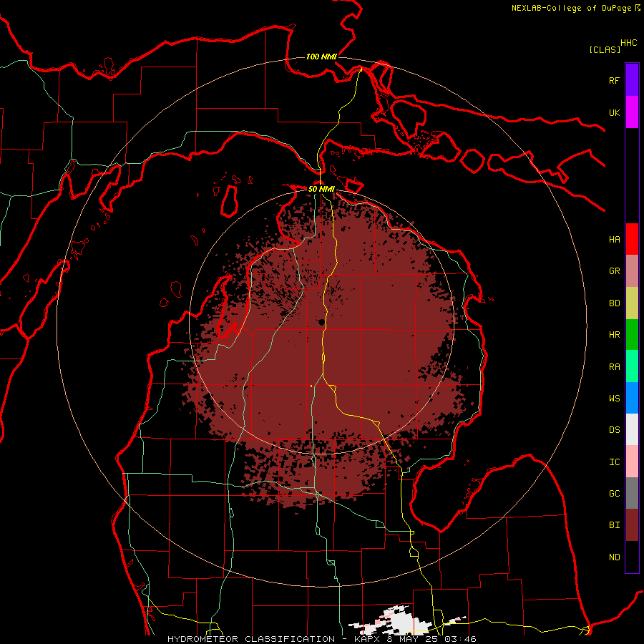Click the 'IC' legend label
This screenshot has width=644, height=644.
pyautogui.click(x=615, y=462)
